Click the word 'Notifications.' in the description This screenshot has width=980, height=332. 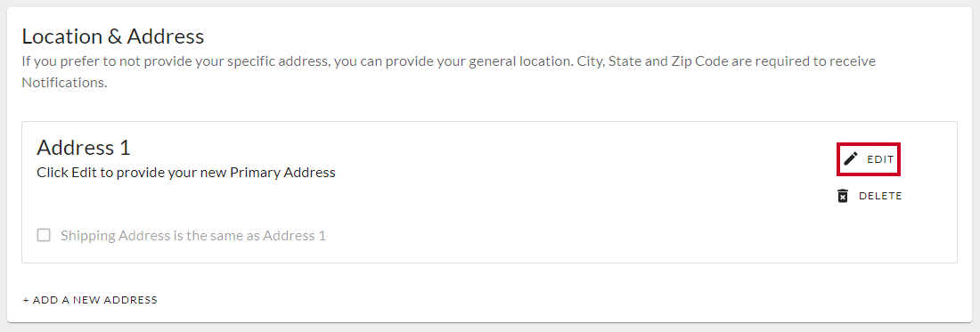(65, 83)
